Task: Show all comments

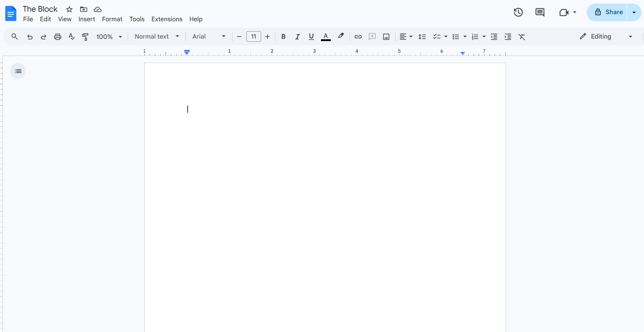Action: click(540, 12)
